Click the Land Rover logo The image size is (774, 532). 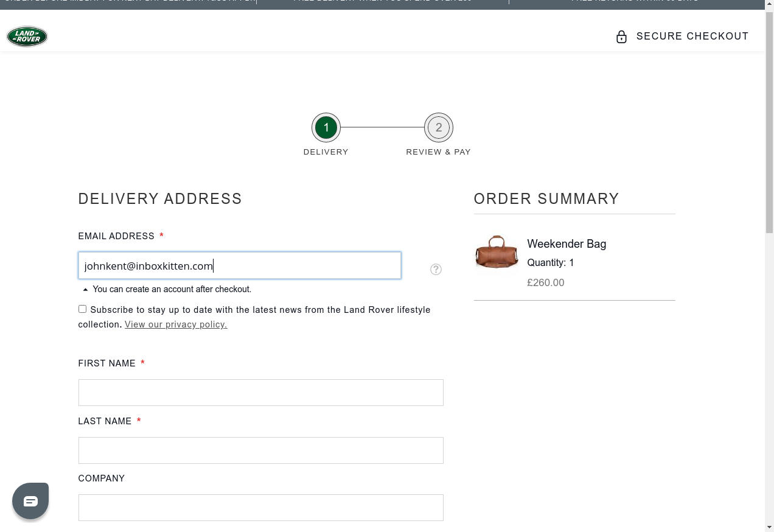pos(27,37)
